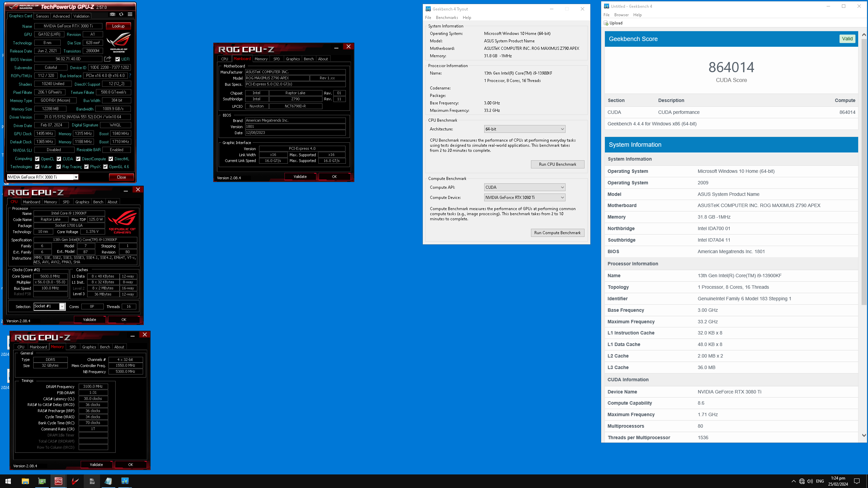The height and width of the screenshot is (488, 868).
Task: Click Geekbench 4 Tryout window title icon
Action: point(428,9)
